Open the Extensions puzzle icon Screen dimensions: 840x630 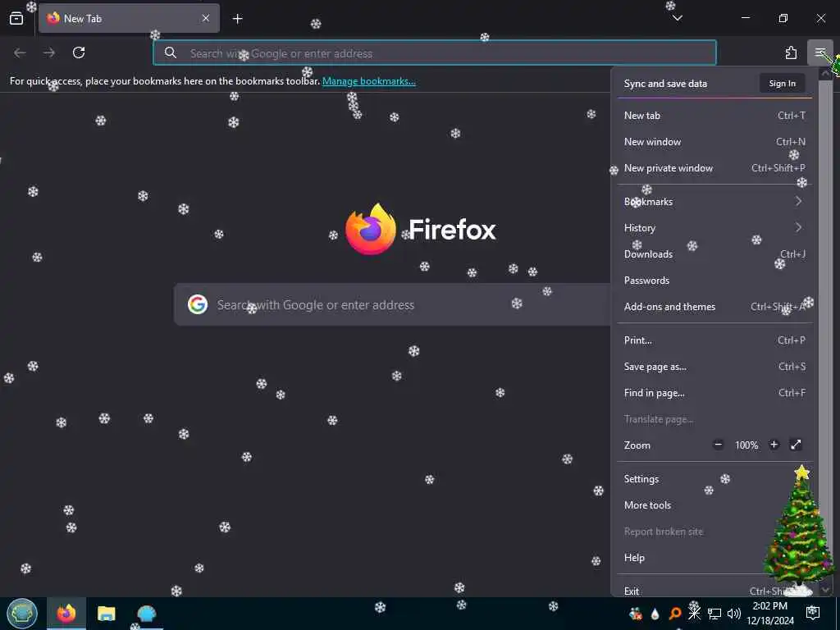(791, 52)
